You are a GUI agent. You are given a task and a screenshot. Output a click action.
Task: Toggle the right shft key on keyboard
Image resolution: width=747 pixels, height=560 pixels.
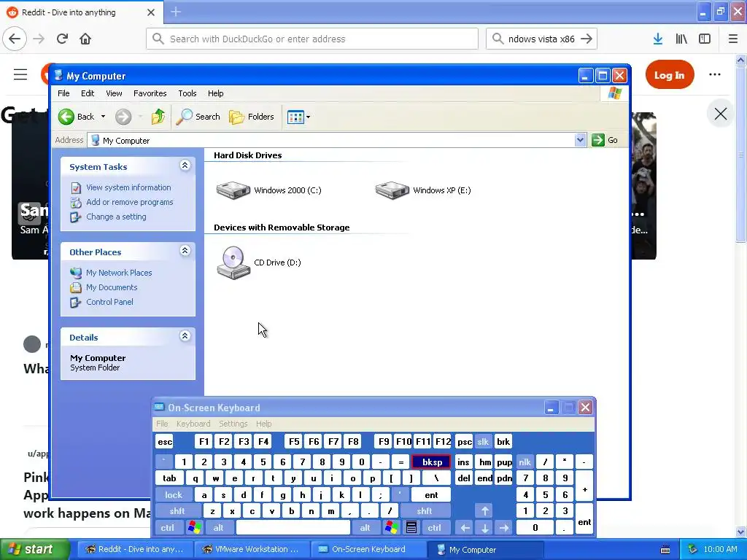pyautogui.click(x=425, y=511)
